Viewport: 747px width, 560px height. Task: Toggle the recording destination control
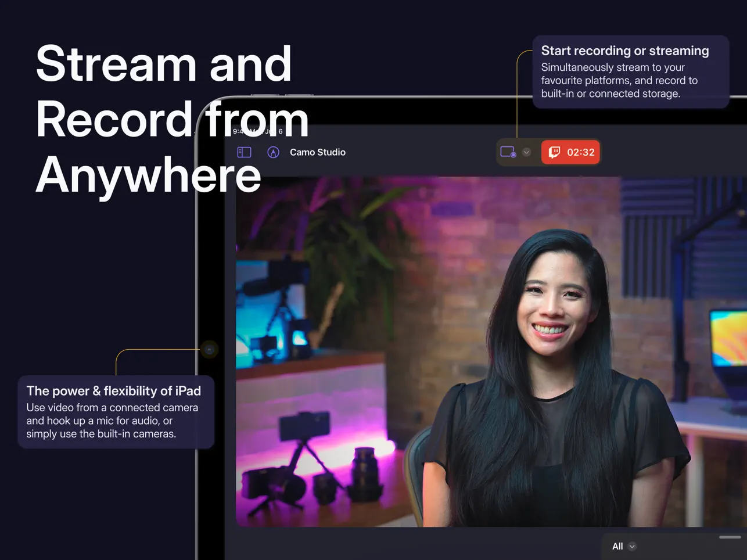click(508, 152)
